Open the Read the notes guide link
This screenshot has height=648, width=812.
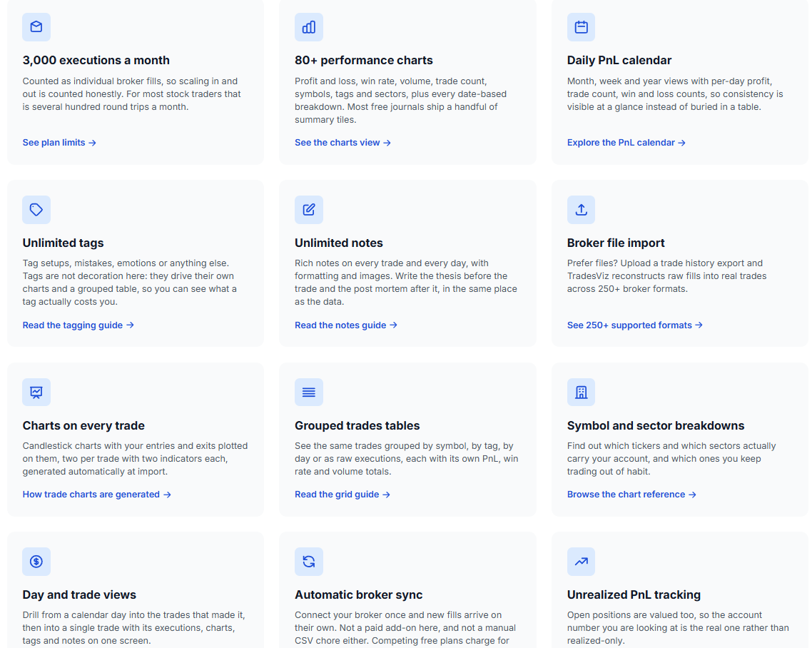346,325
